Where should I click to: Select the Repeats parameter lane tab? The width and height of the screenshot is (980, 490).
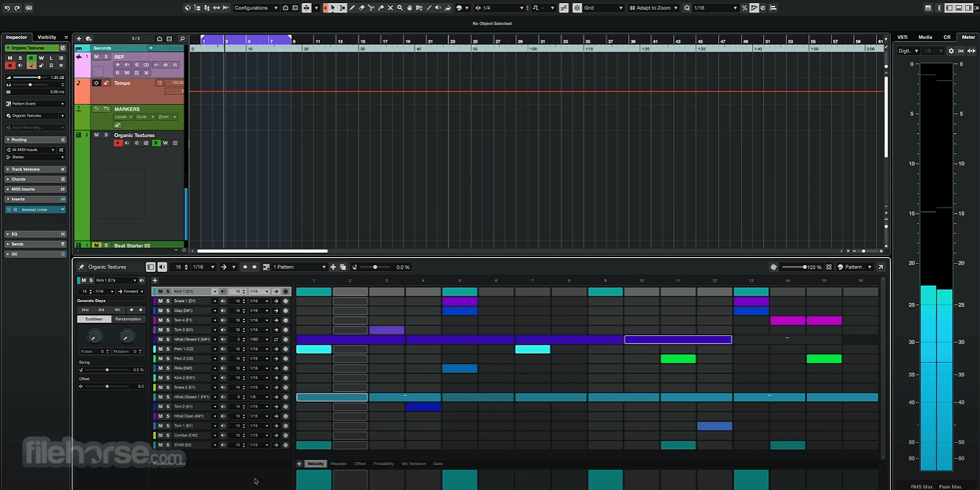click(338, 463)
